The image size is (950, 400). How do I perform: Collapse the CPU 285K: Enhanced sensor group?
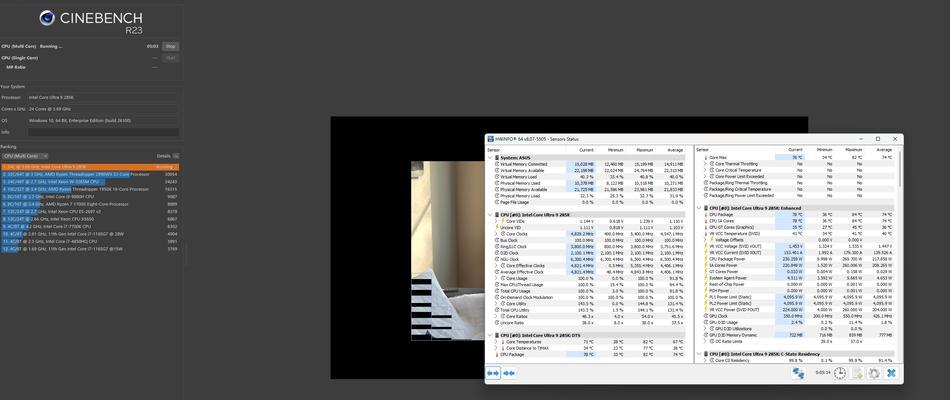tap(699, 208)
